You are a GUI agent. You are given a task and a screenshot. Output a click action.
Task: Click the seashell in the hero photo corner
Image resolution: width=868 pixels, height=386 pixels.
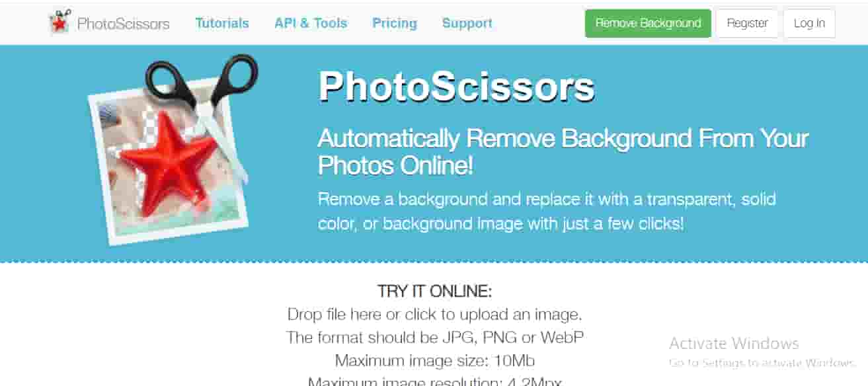(109, 114)
